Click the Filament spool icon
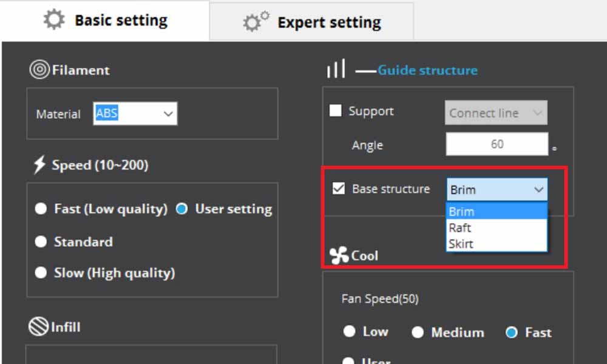The image size is (607, 364). tap(39, 70)
